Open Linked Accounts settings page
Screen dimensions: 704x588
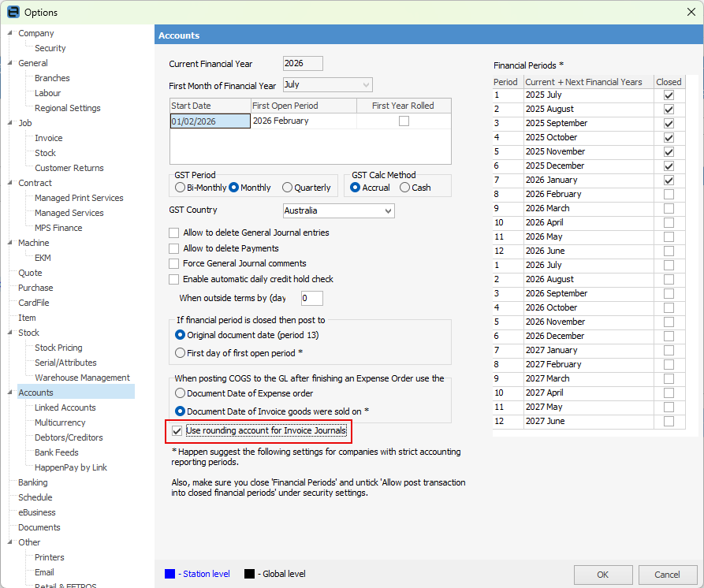click(65, 408)
